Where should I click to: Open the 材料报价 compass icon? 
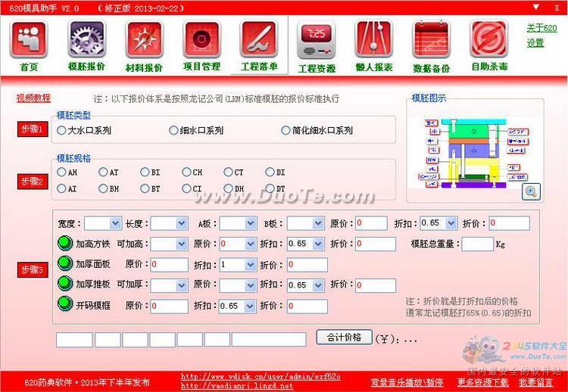144,41
